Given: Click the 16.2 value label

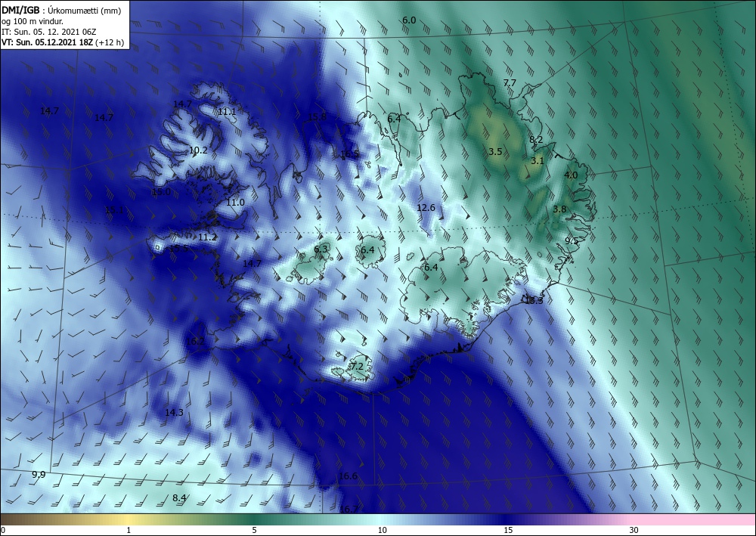Looking at the screenshot, I should point(195,341).
